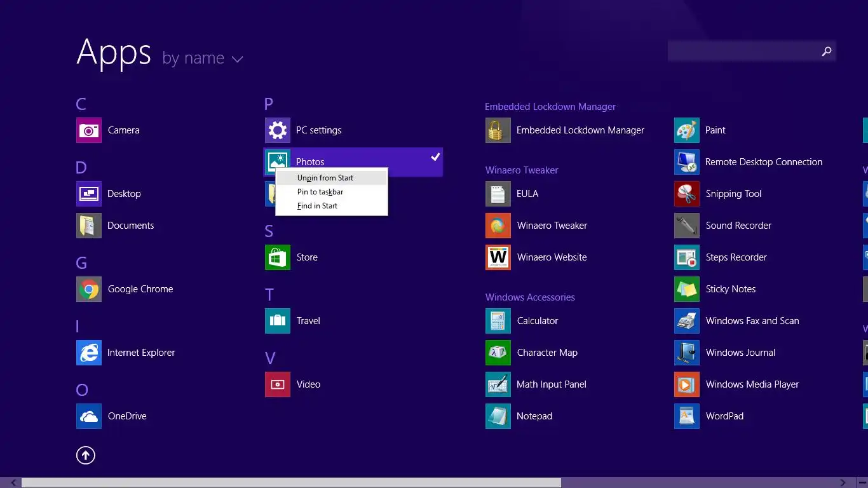Open the Sound Recorder microphone icon
This screenshot has height=488, width=868.
(x=687, y=226)
